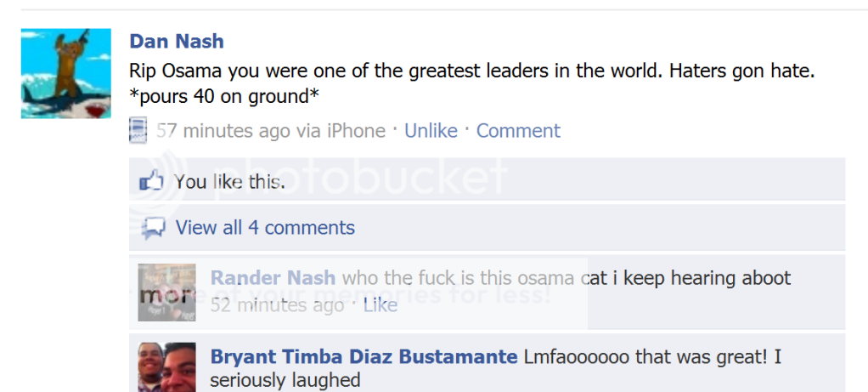Like Rander Nash's comment
Image resolution: width=868 pixels, height=392 pixels.
point(380,305)
